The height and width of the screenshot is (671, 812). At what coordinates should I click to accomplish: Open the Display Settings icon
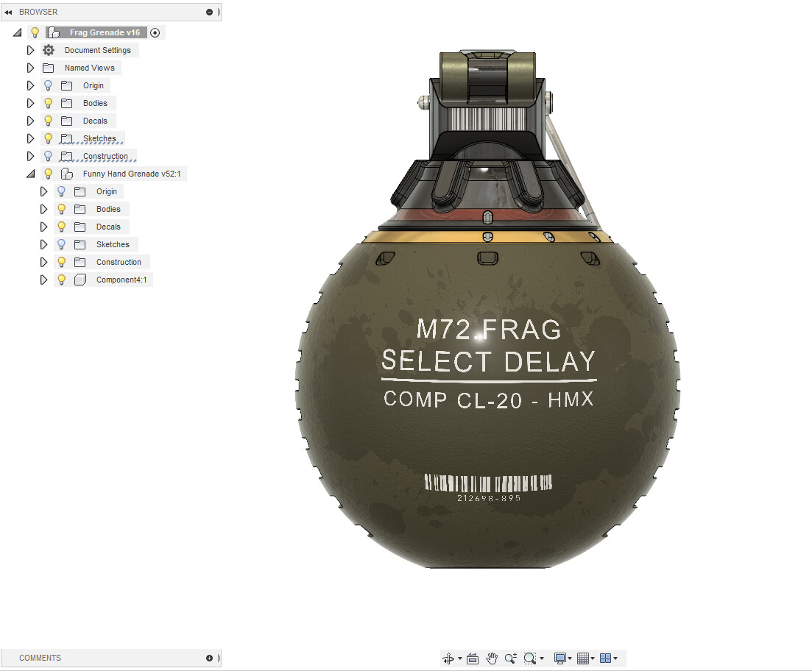[561, 658]
